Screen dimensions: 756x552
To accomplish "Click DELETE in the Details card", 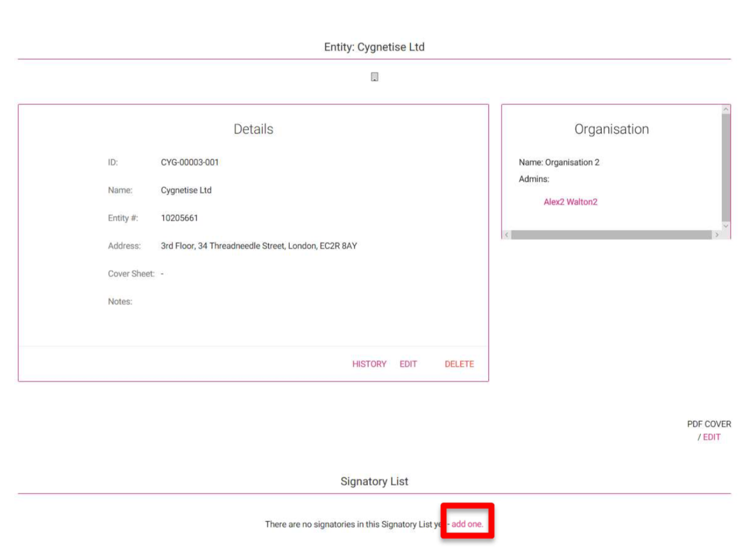I will coord(459,364).
